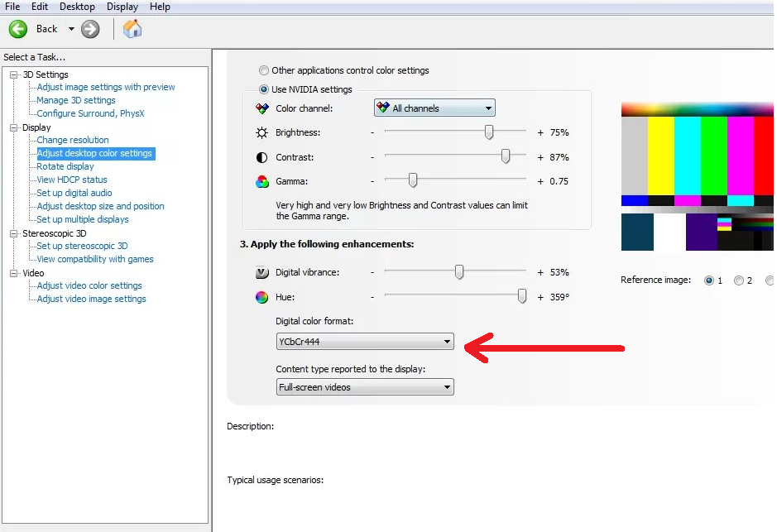Viewport: 777px width, 532px height.
Task: Click the Back button label
Action: [46, 29]
